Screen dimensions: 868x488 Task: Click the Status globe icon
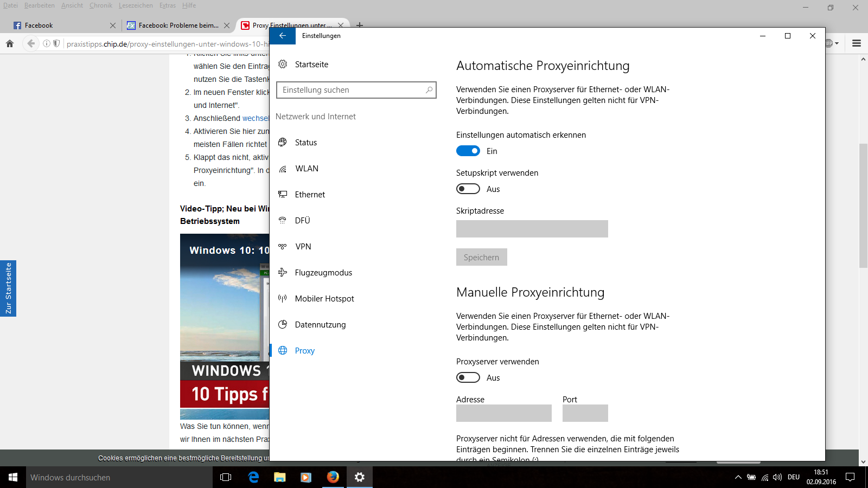tap(283, 142)
